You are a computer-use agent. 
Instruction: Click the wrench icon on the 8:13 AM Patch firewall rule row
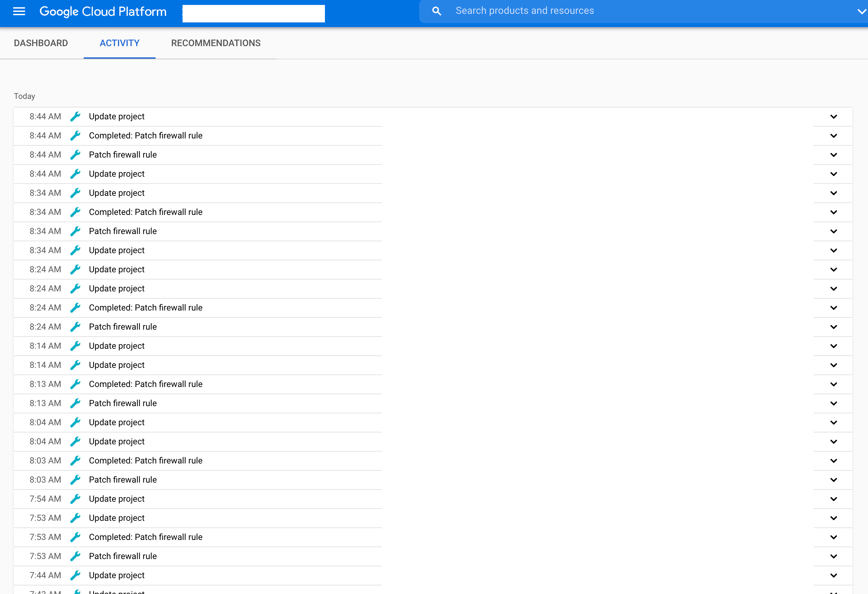(75, 403)
